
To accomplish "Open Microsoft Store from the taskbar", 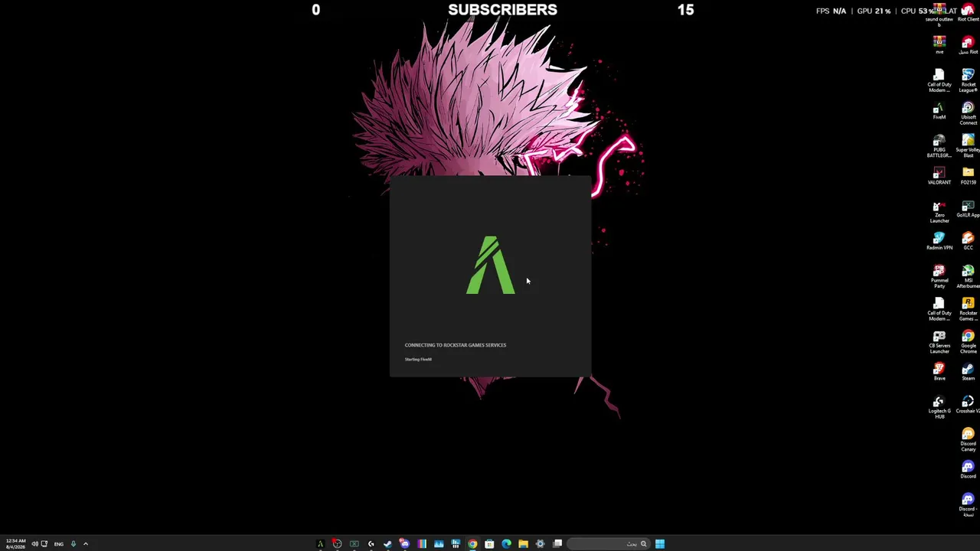I will tap(489, 544).
